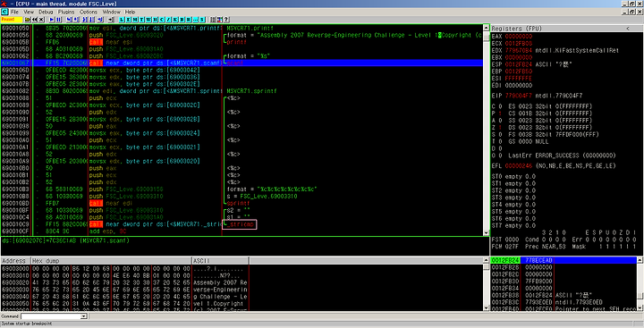The height and width of the screenshot is (328, 644).
Task: Open the Window menu
Action: point(111,12)
